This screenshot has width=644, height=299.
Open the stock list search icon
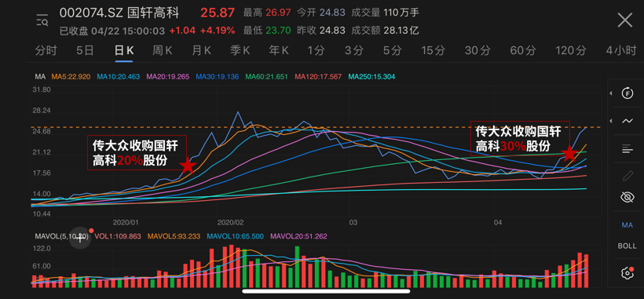(42, 20)
